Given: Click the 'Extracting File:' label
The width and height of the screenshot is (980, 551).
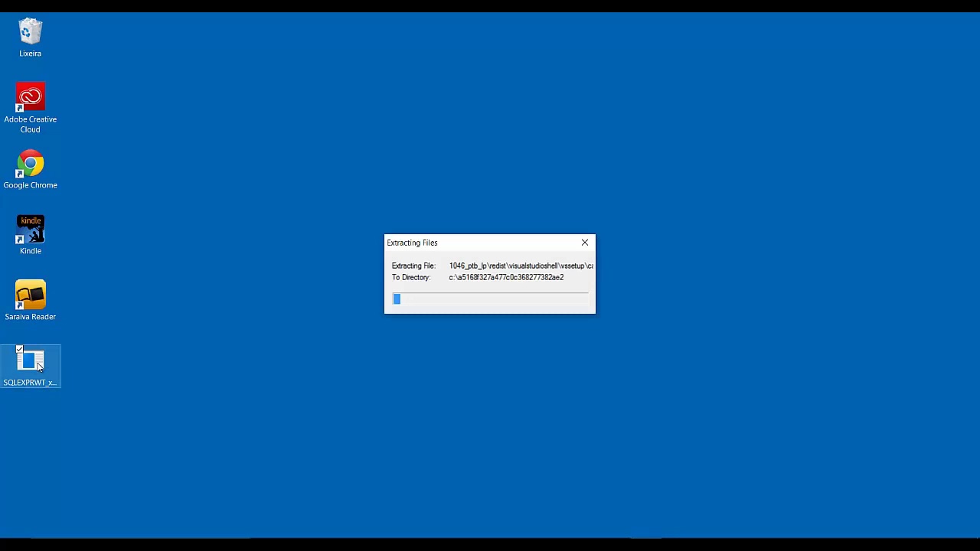Looking at the screenshot, I should tap(413, 266).
